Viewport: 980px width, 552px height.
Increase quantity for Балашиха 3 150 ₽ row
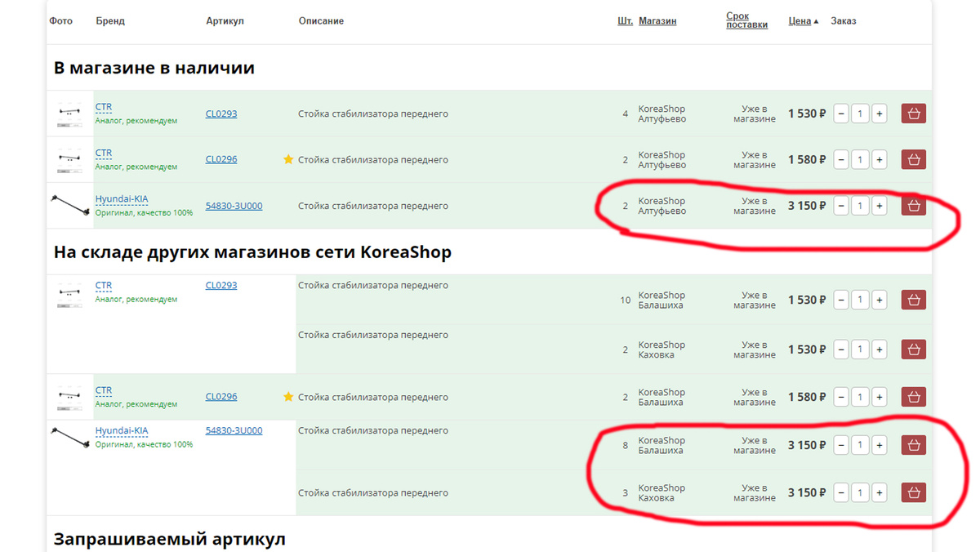880,445
